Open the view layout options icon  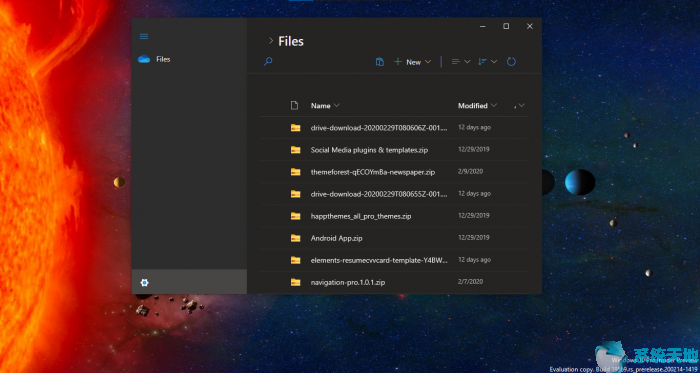(x=456, y=62)
